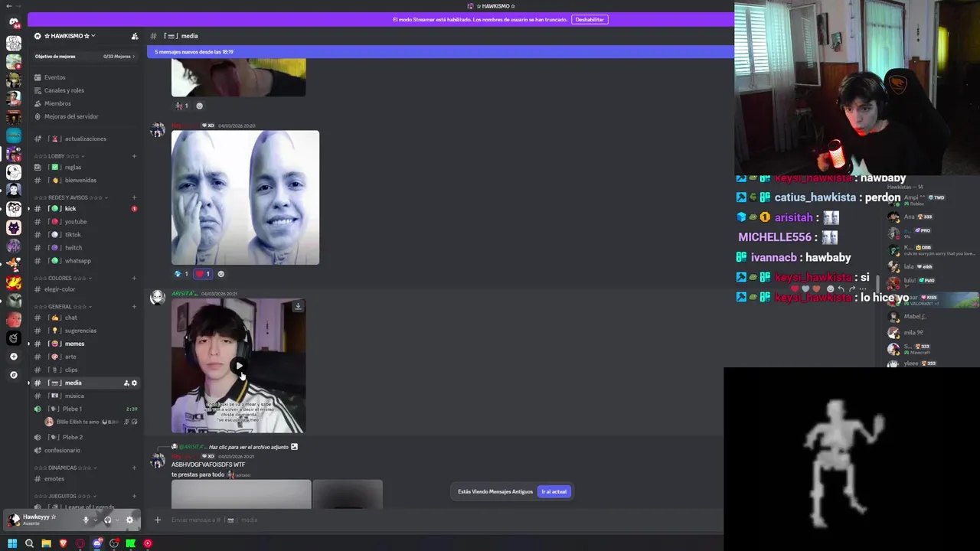Image resolution: width=980 pixels, height=551 pixels.
Task: Add a channel to the DINÁMICAS category
Action: point(134,468)
